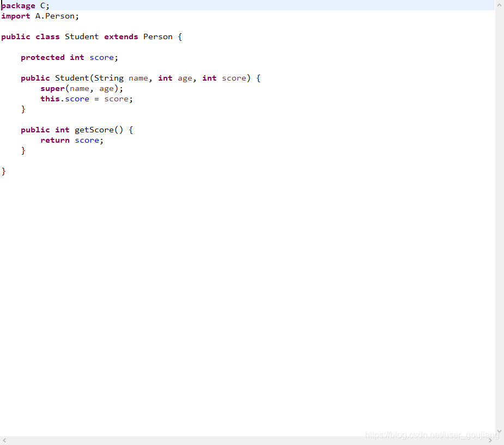The image size is (504, 445).
Task: Click the 'Student' class name in the class declaration
Action: (82, 36)
